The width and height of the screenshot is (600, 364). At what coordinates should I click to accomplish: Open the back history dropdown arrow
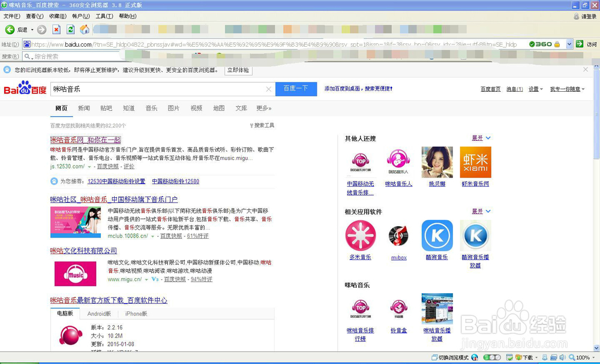32,30
